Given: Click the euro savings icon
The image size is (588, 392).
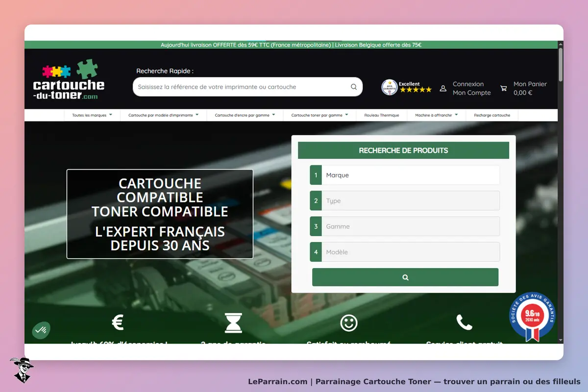Looking at the screenshot, I should click(118, 322).
